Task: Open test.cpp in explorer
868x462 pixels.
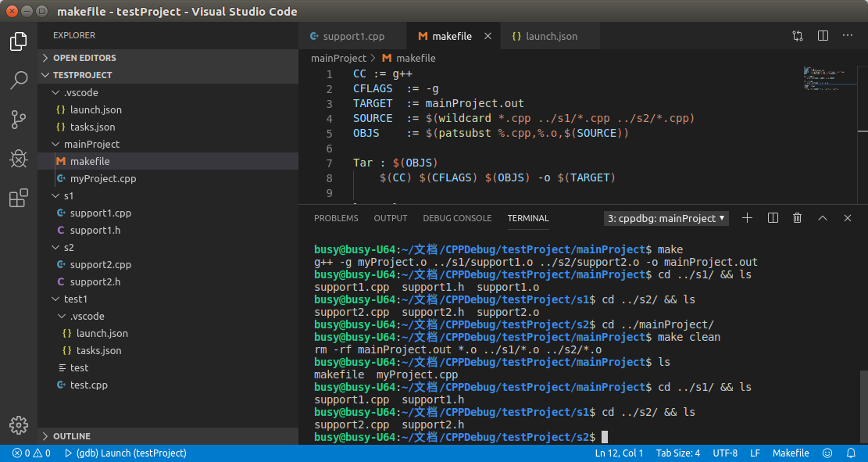Action: (168, 385)
